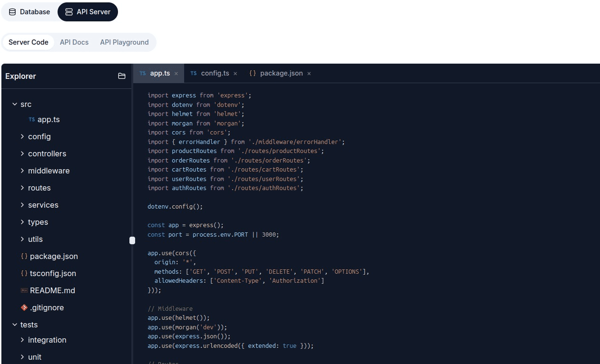
Task: Expand the middleware folder chevron
Action: coord(22,171)
